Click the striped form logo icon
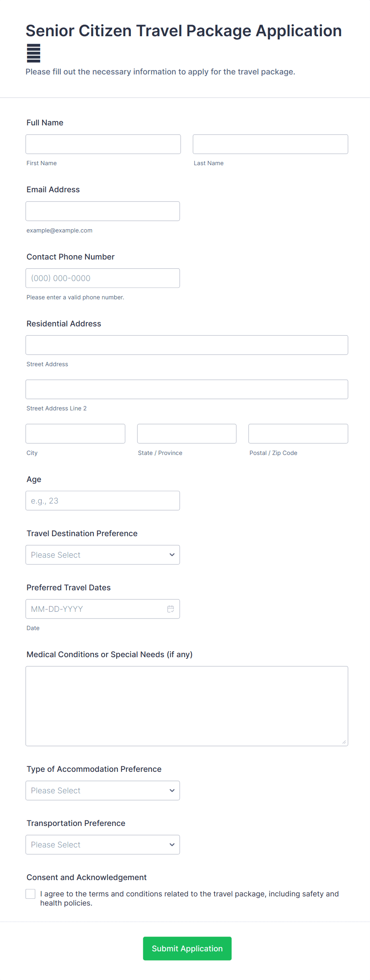 click(x=33, y=53)
